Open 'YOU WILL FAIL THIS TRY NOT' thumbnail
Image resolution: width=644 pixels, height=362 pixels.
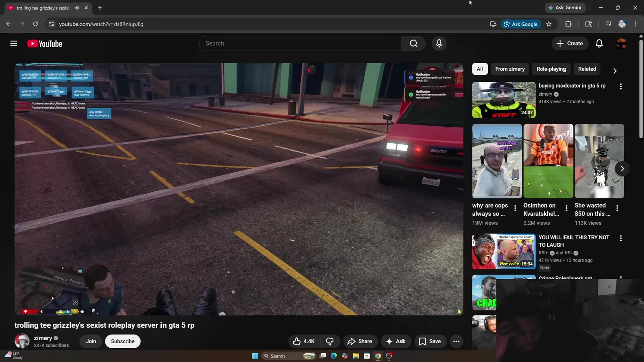(504, 251)
